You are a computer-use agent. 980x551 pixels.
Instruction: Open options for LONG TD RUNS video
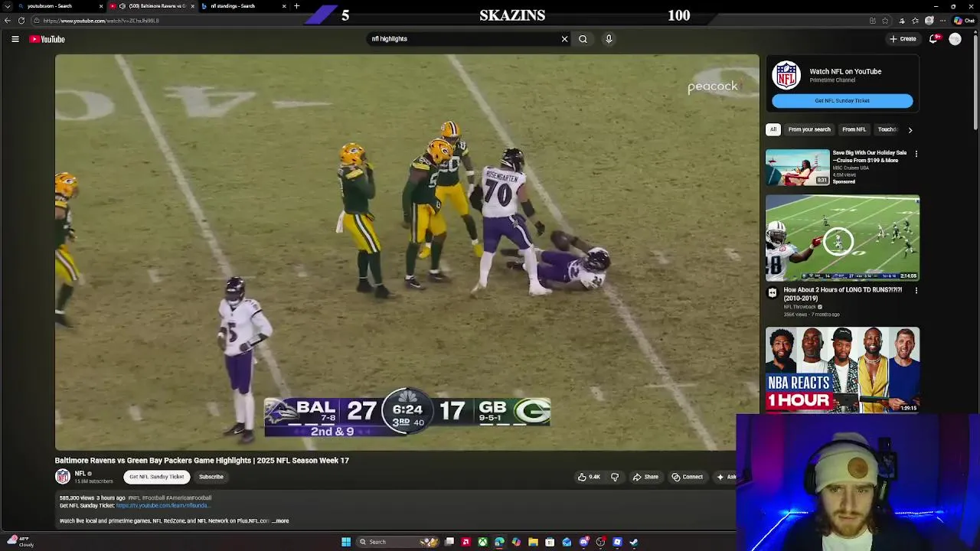click(916, 291)
